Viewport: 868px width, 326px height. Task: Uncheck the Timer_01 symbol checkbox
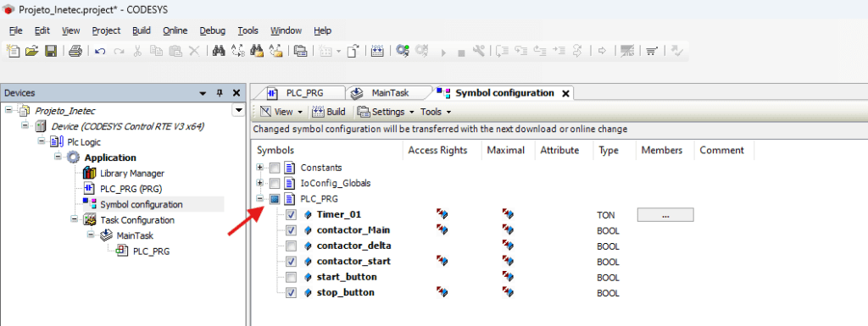[x=292, y=214]
